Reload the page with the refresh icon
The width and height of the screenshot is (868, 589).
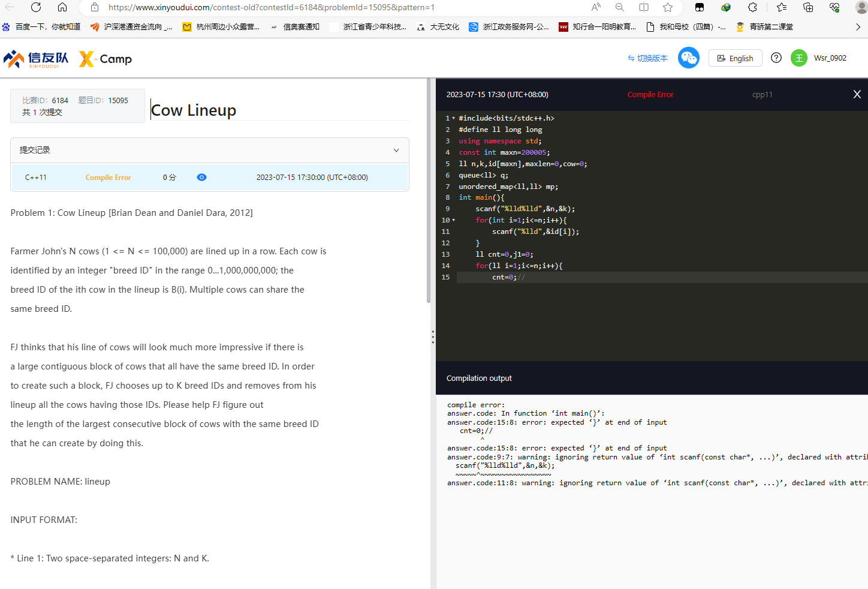36,7
